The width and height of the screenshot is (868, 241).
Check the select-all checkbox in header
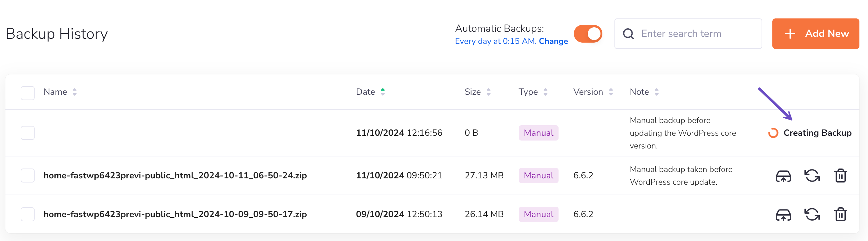coord(28,93)
